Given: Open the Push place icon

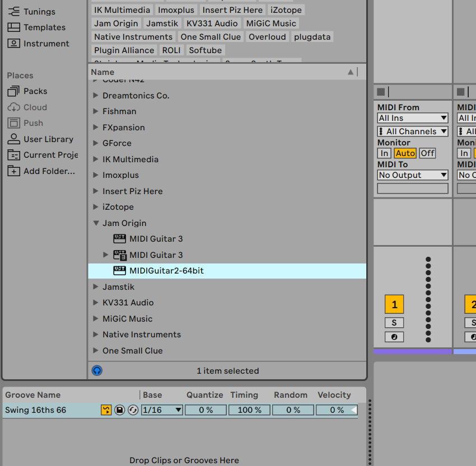Looking at the screenshot, I should pos(13,123).
